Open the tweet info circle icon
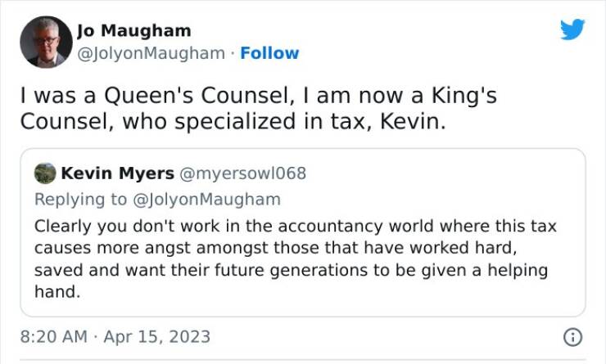The image size is (606, 364). (572, 336)
